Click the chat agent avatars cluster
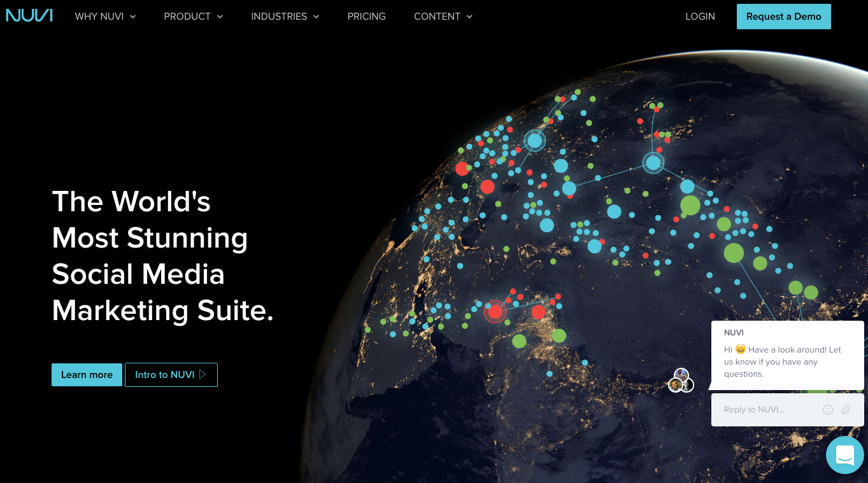 (681, 381)
